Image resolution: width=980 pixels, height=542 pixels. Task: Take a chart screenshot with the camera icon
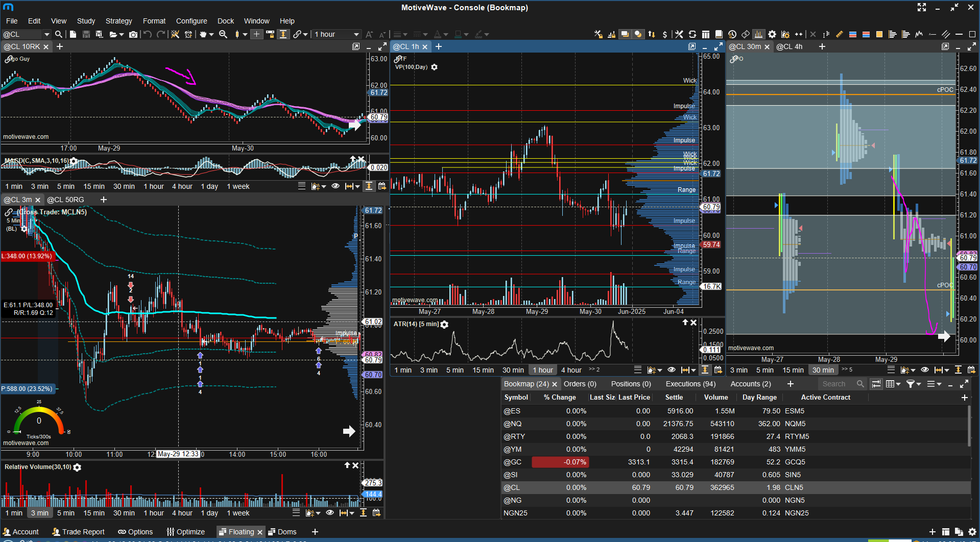pyautogui.click(x=133, y=34)
